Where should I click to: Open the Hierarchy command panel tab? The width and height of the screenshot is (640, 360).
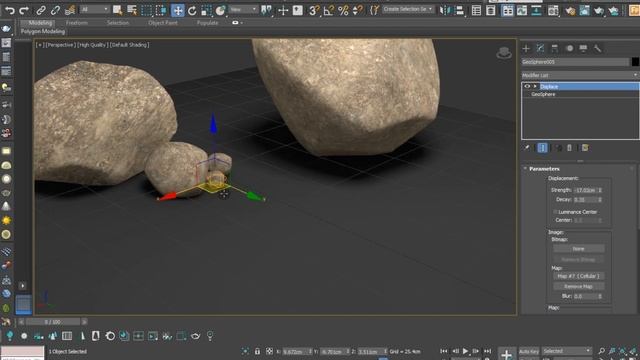coord(555,49)
